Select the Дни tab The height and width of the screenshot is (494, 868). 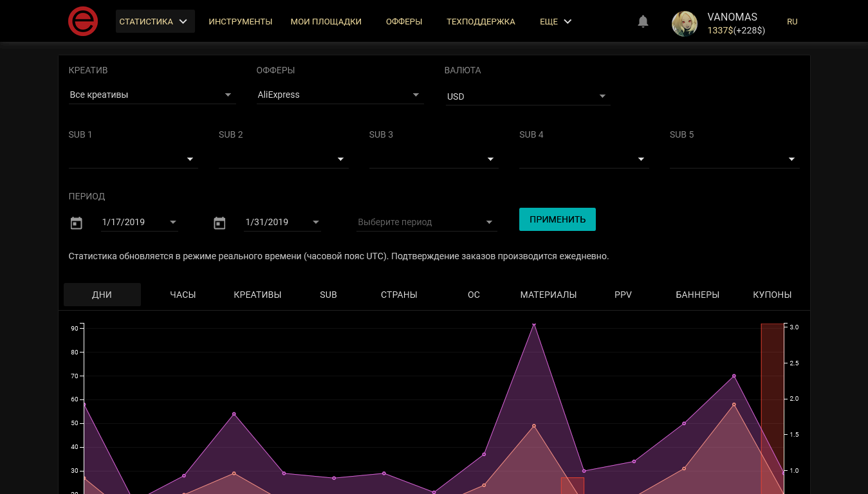coord(102,295)
